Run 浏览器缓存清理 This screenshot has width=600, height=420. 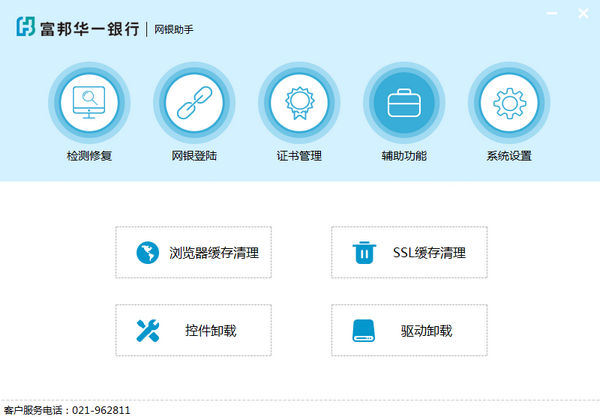tap(194, 252)
